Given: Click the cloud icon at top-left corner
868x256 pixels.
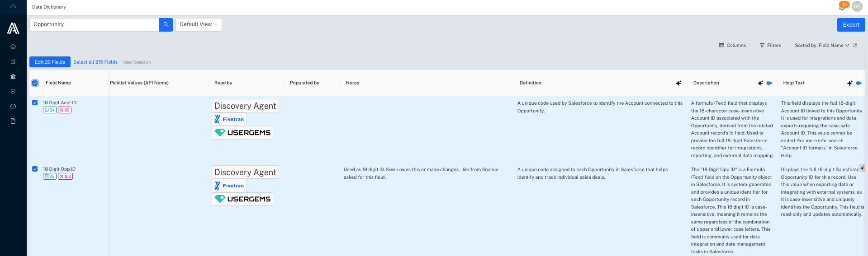Looking at the screenshot, I should tap(13, 6).
